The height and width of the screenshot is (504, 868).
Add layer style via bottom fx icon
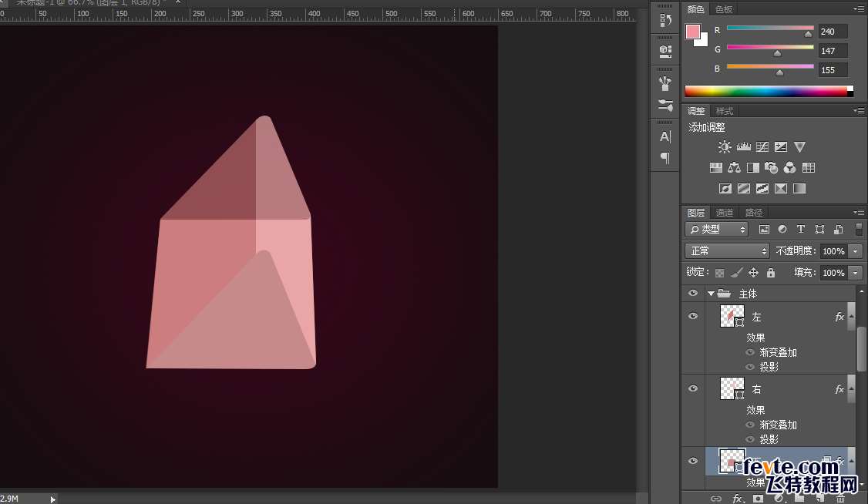pyautogui.click(x=738, y=498)
